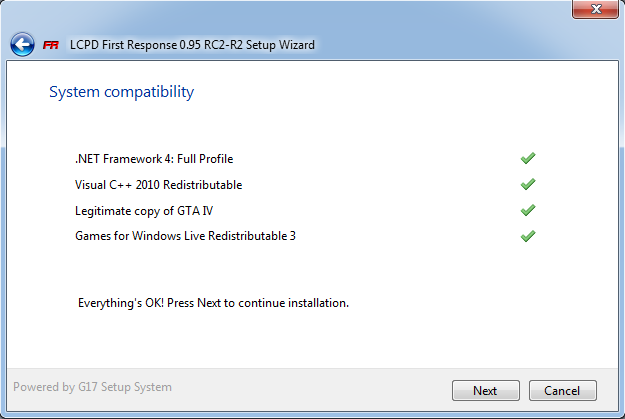
Task: Click the Visual C++ 2010 green checkmark
Action: pyautogui.click(x=528, y=184)
